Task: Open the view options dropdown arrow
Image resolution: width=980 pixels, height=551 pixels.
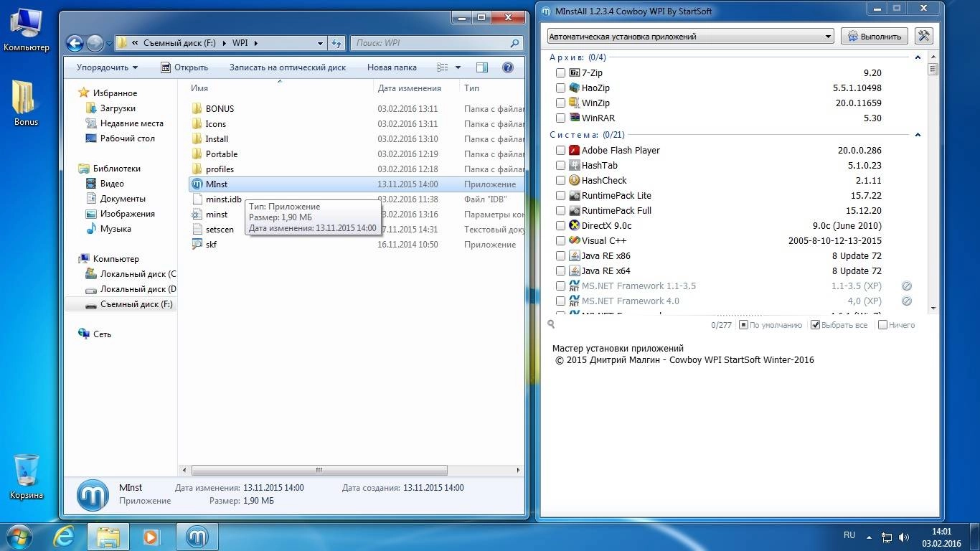Action: [x=458, y=67]
